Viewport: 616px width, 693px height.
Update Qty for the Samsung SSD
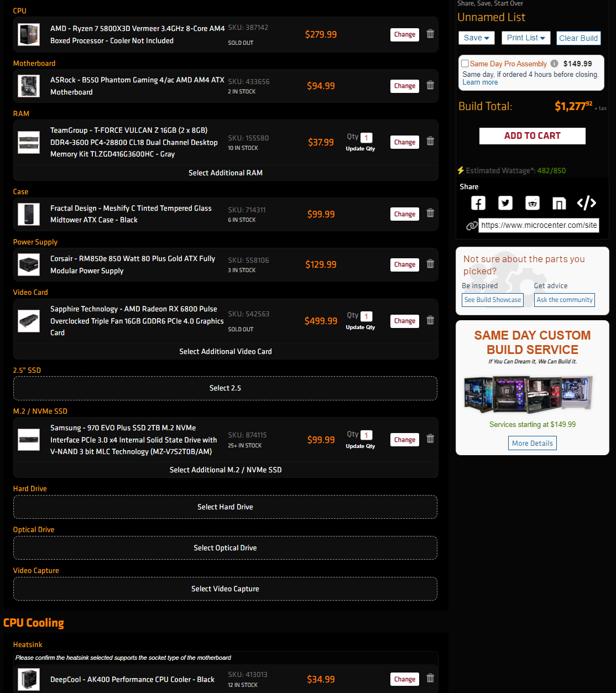361,446
